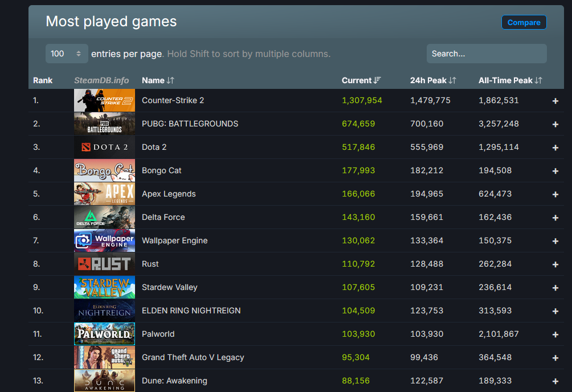Open the Rust name link
Viewport: 572px width, 392px height.
pyautogui.click(x=150, y=264)
